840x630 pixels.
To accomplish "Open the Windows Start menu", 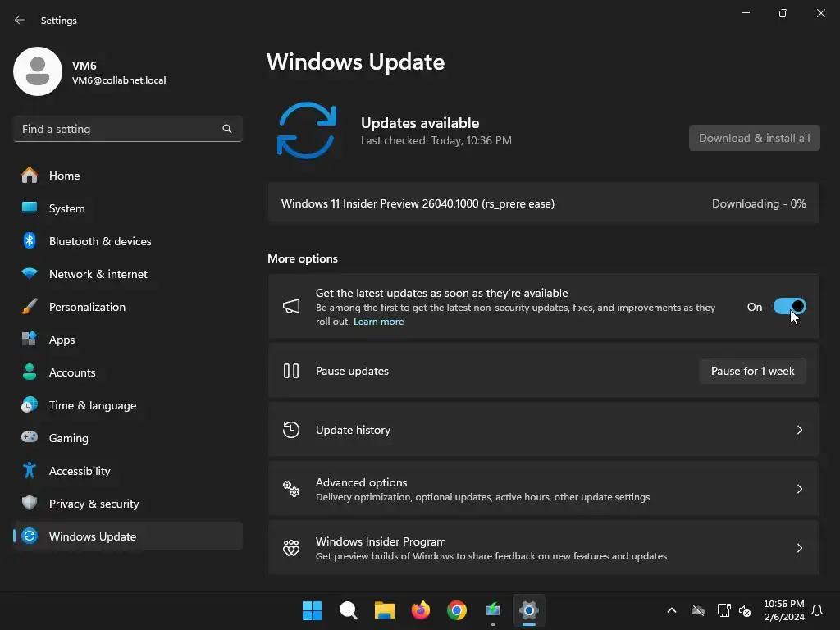I will (x=312, y=610).
